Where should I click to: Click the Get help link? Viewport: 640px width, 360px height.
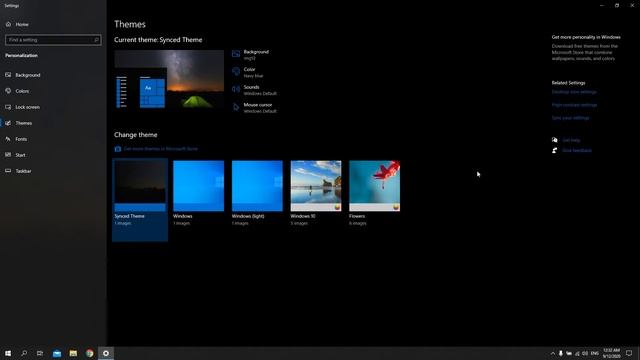[x=571, y=140]
